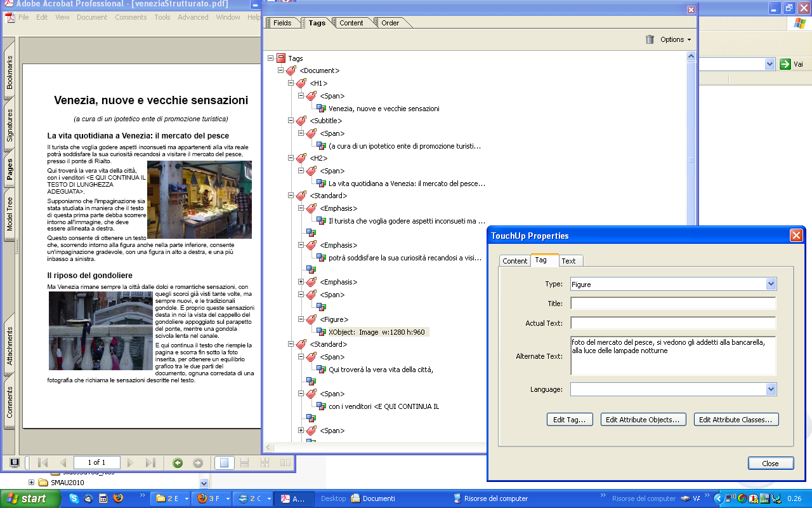Click the trash icon in Tags panel
Image resolution: width=812 pixels, height=508 pixels.
point(650,39)
